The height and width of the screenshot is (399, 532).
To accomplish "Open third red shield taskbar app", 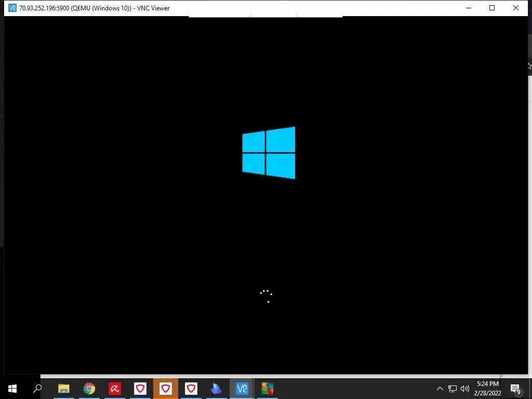I will 191,389.
